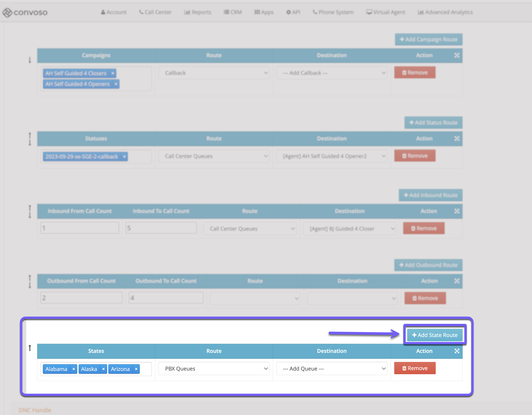Viewport: 532px width, 415px height.
Task: Click the Add Campaign Route button
Action: tap(428, 39)
